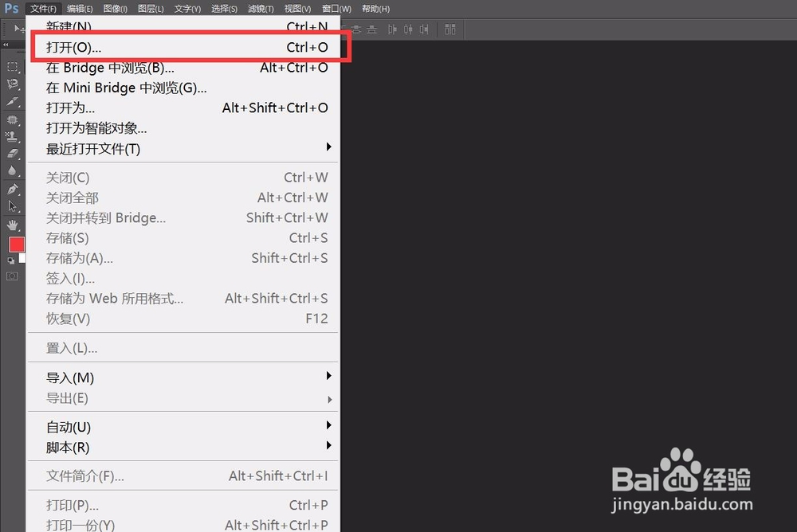Click distribute bottom edges icon
The image size is (797, 532).
[x=372, y=29]
